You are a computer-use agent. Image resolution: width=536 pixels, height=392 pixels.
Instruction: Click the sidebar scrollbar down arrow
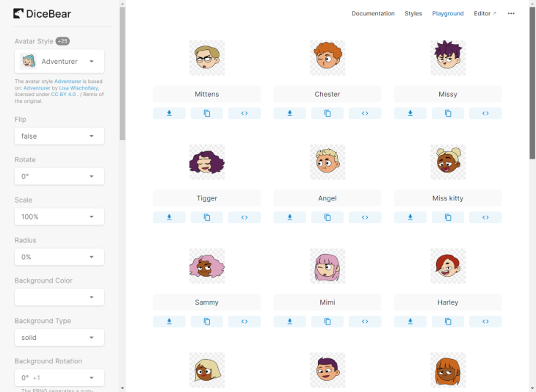point(123,388)
